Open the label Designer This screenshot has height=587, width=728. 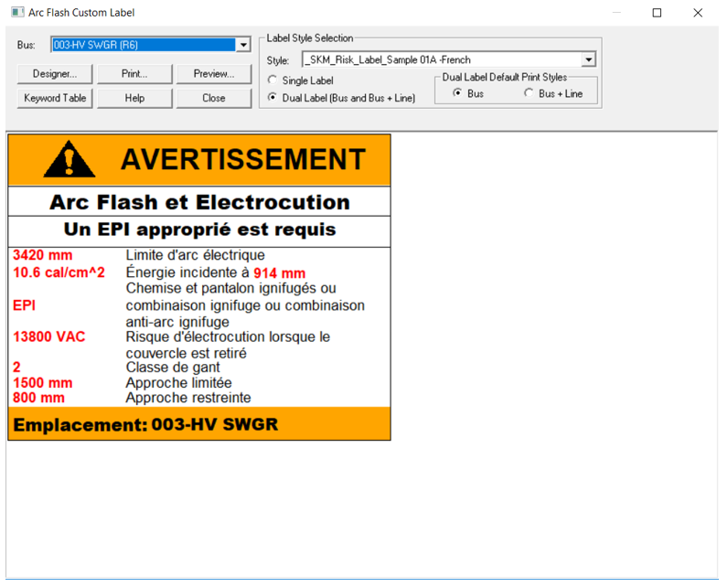click(x=55, y=73)
